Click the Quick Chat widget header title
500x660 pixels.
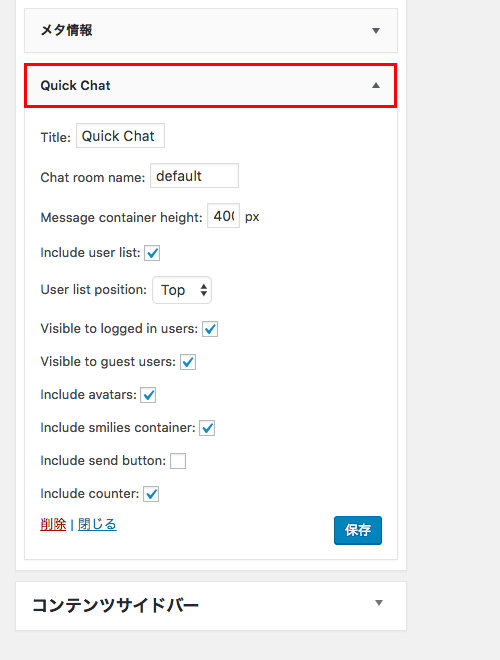pyautogui.click(x=75, y=85)
